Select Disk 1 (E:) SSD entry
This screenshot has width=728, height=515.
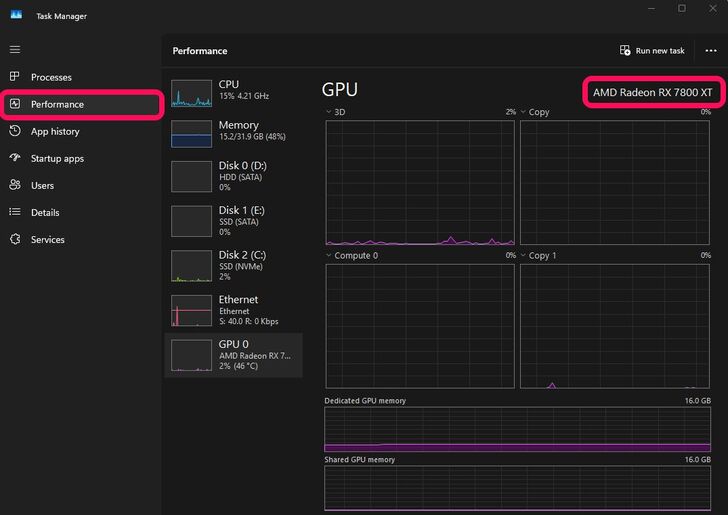pyautogui.click(x=234, y=221)
